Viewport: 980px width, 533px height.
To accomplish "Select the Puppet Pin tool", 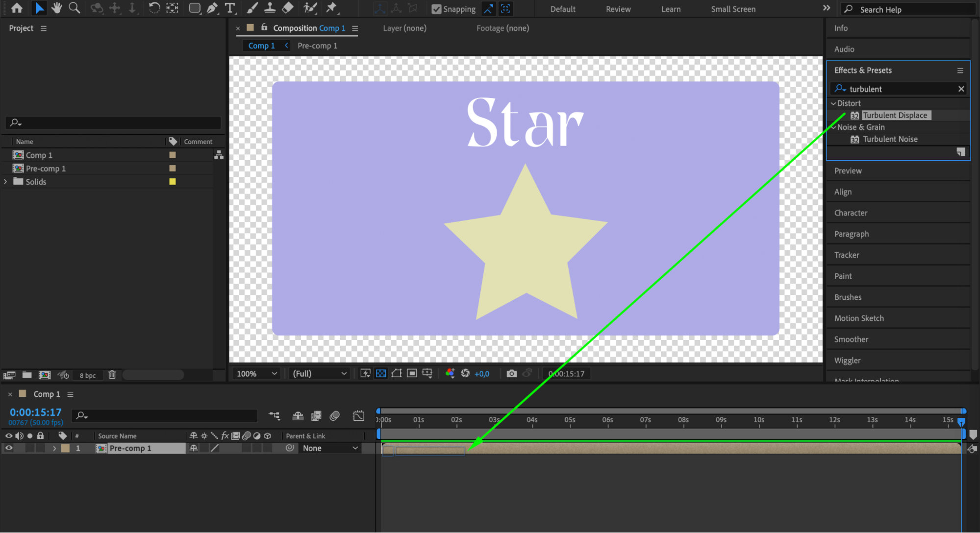I will (x=332, y=8).
